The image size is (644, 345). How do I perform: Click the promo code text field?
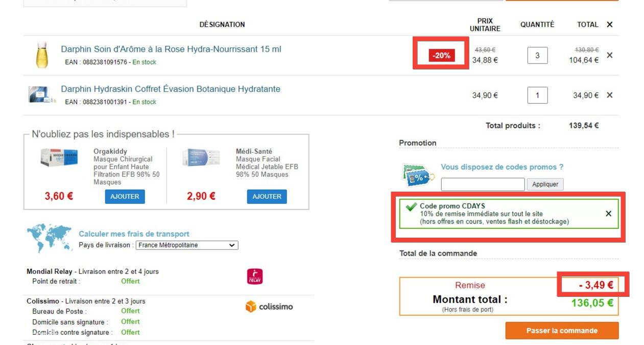click(483, 185)
